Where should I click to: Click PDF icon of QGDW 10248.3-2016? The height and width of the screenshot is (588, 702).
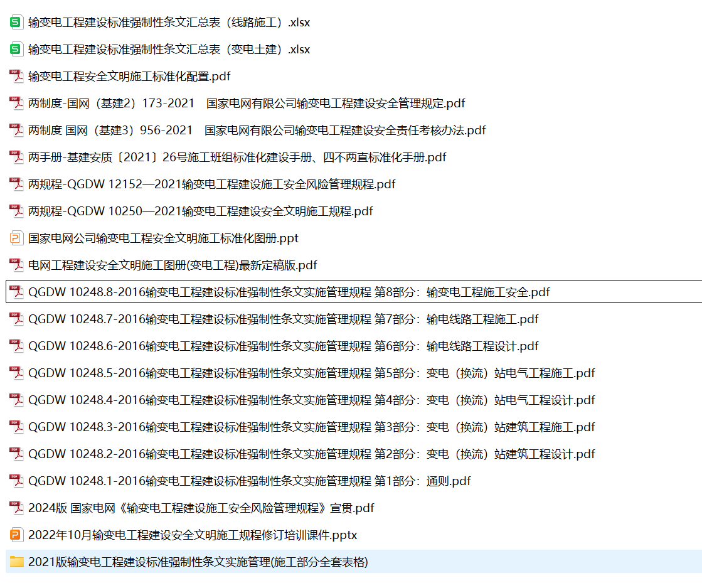click(x=16, y=427)
